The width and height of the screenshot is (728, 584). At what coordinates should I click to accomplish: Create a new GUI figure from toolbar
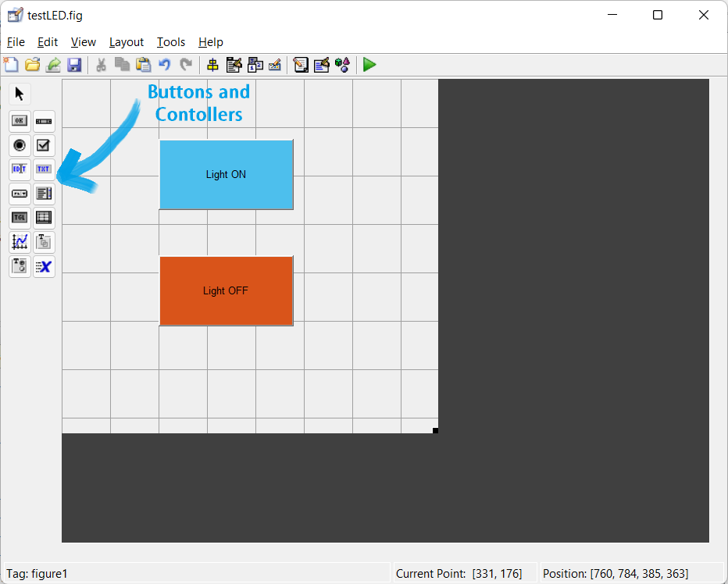coord(11,65)
